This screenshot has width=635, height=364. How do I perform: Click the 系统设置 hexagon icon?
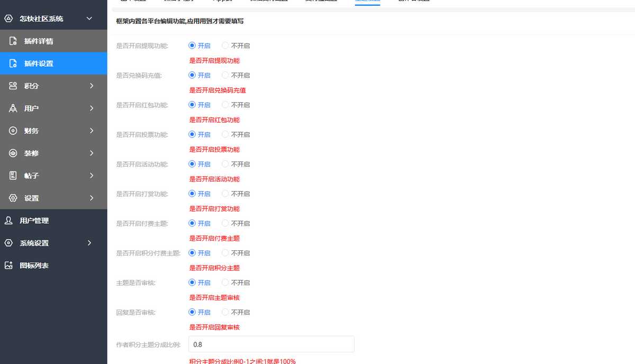8,243
